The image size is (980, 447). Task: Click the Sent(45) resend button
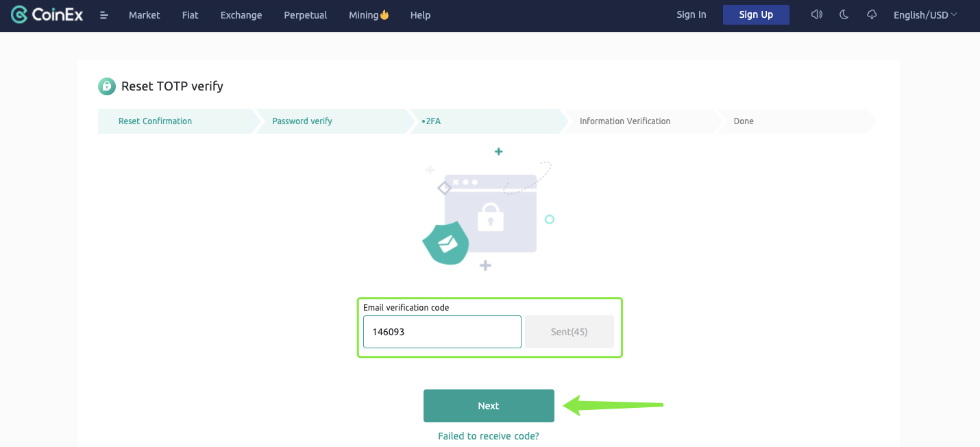tap(569, 332)
